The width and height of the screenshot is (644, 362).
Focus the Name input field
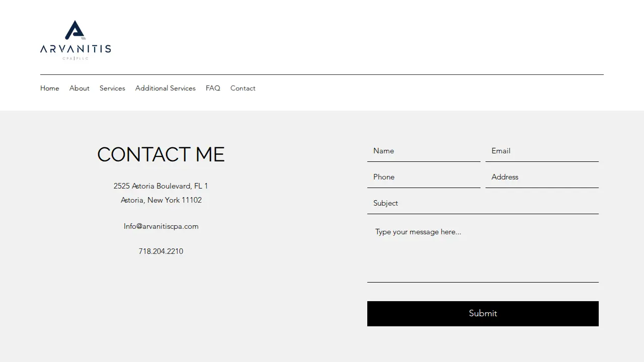[424, 151]
